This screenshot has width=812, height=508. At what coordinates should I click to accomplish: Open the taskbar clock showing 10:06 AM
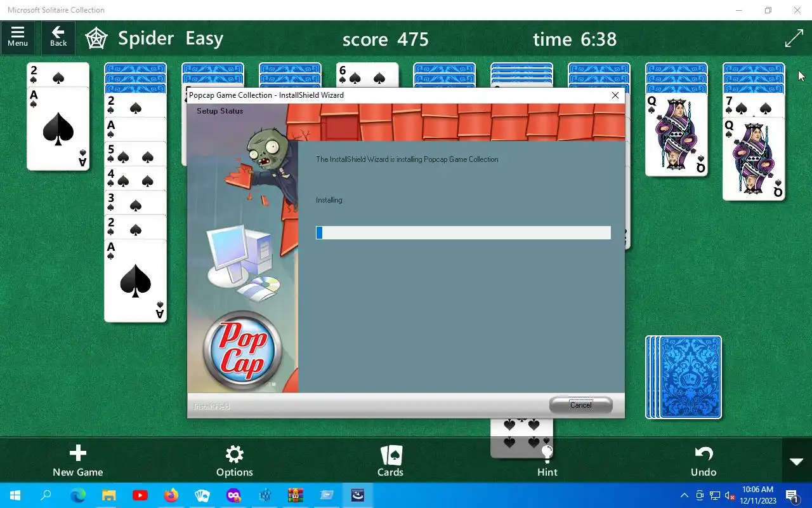click(757, 495)
